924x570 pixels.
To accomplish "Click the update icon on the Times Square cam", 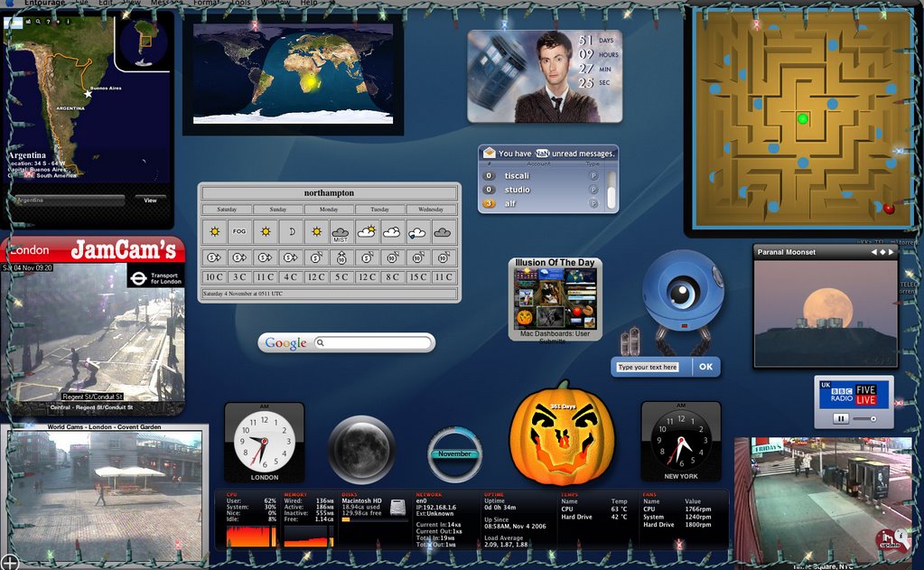I will [891, 540].
